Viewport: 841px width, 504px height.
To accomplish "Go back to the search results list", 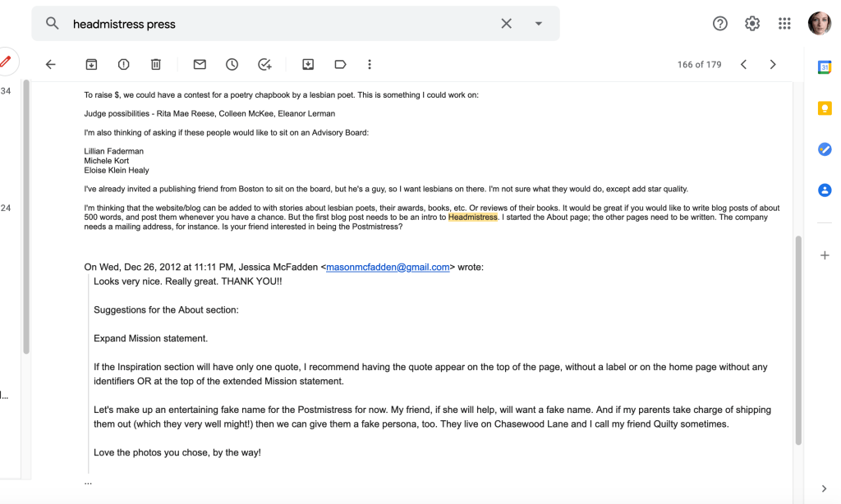I will (51, 64).
